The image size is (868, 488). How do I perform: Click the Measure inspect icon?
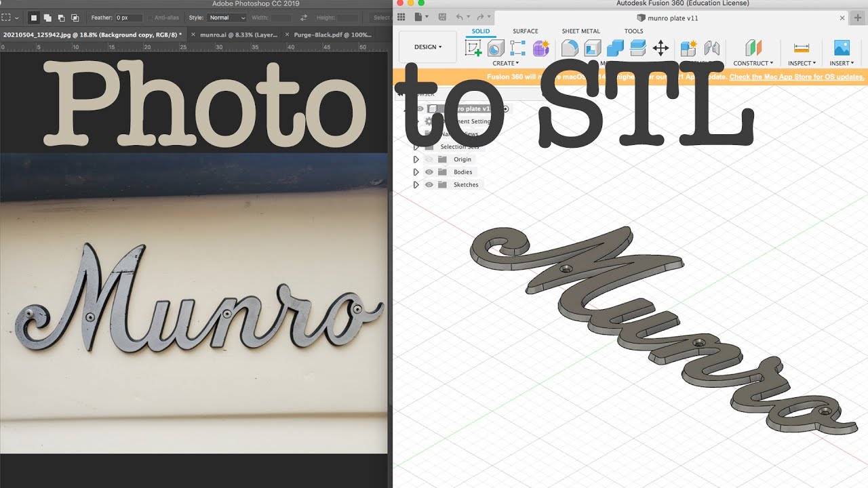pyautogui.click(x=802, y=48)
